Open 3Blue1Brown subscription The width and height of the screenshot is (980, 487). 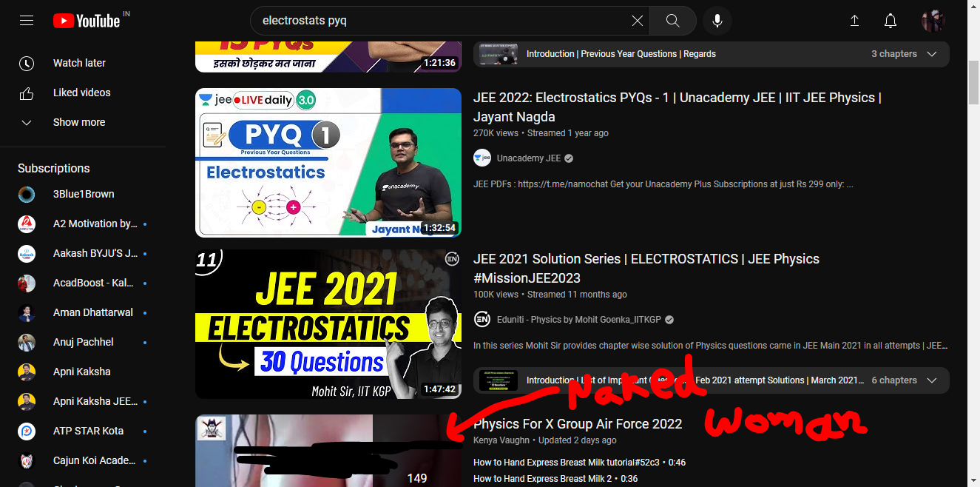(83, 194)
